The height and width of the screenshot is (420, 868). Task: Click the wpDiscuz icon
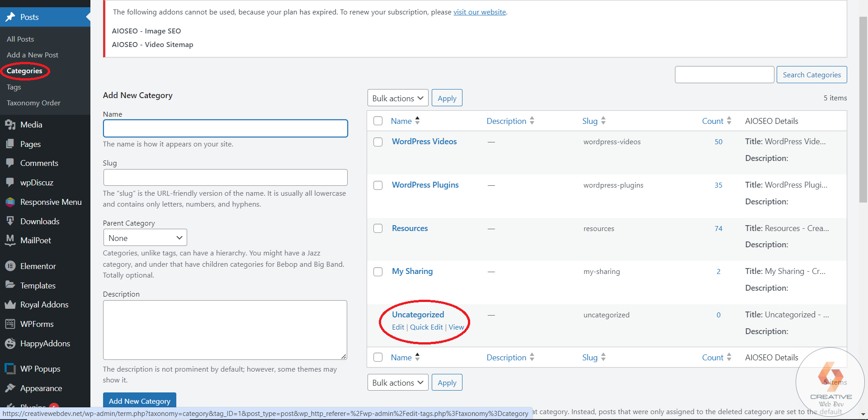click(x=10, y=183)
